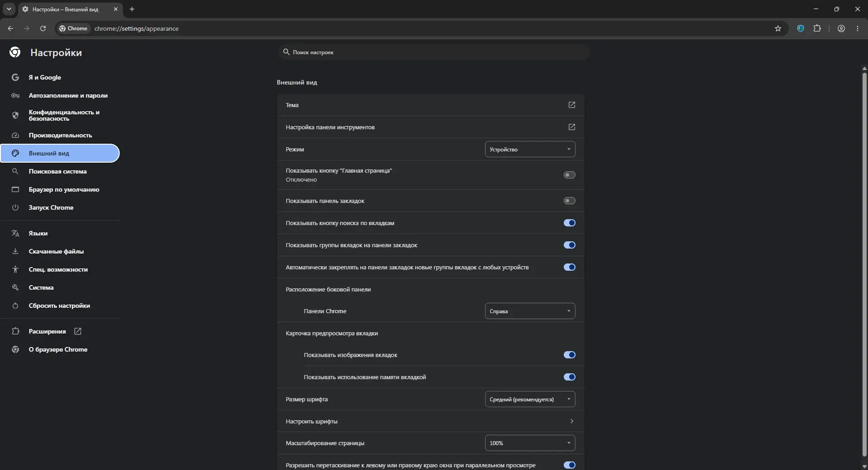
Task: Click the shield icon for Конфиденциальность и безопасность
Action: [15, 115]
